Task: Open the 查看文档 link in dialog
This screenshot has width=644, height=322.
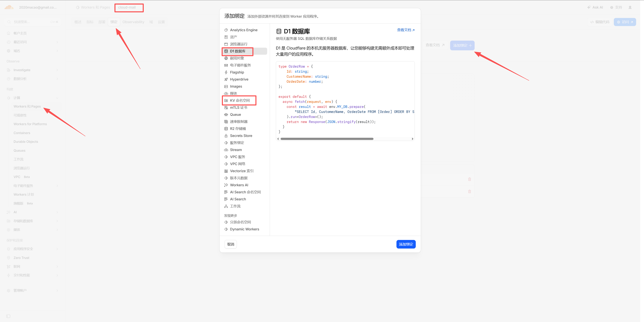Action: 406,30
